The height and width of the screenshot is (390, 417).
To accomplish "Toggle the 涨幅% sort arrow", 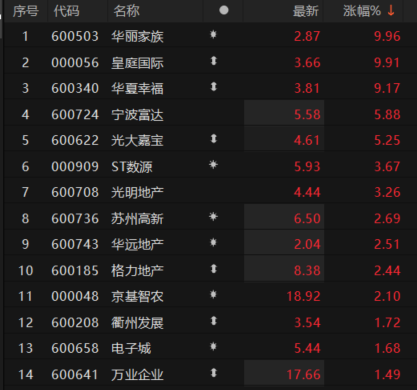I will 391,11.
